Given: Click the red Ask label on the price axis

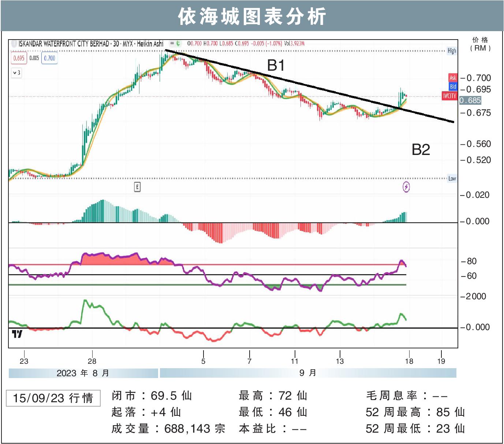Looking at the screenshot, I should coord(453,78).
